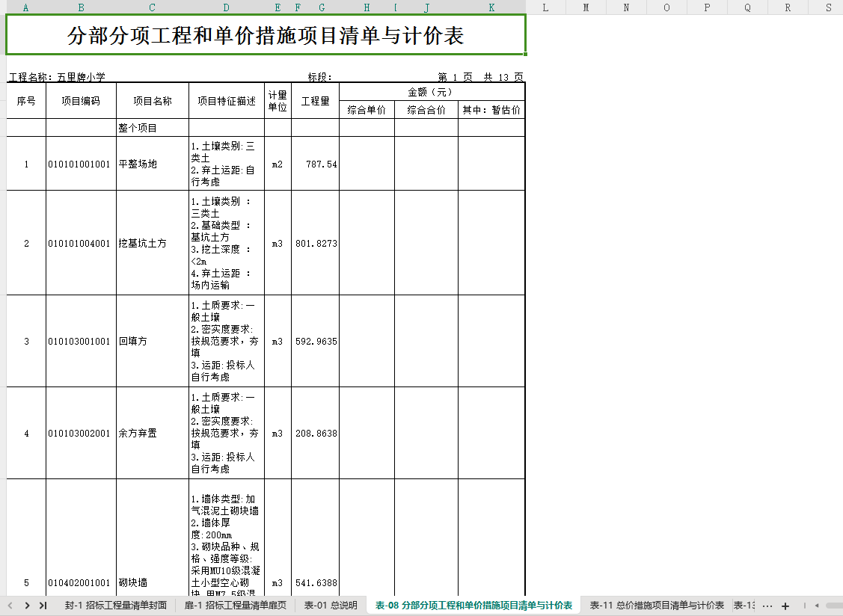The width and height of the screenshot is (843, 616).
Task: Add a new sheet with the plus button
Action: coord(785,606)
